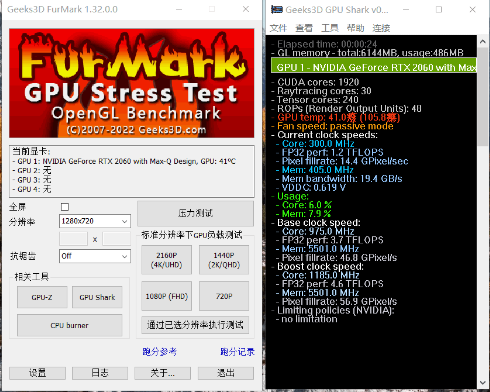Image resolution: width=490 pixels, height=392 pixels.
Task: Click the GPU Shark window title icon
Action: pyautogui.click(x=277, y=10)
